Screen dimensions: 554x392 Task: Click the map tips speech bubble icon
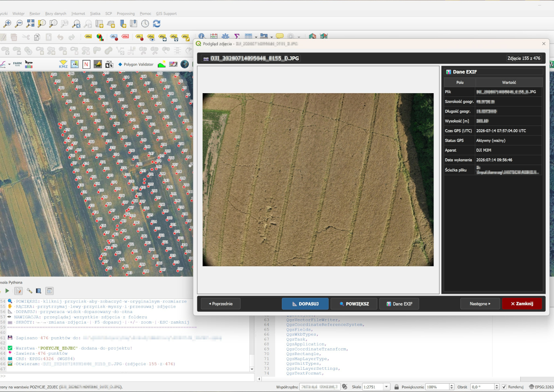tap(280, 36)
